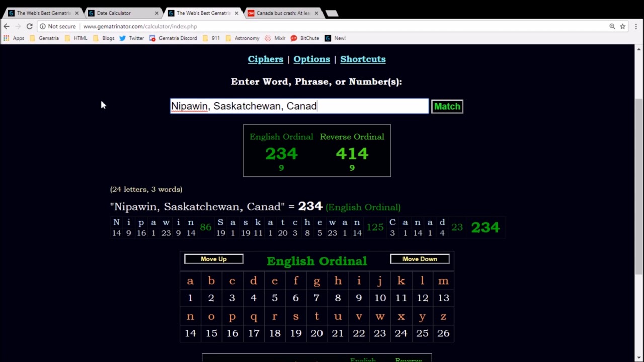Click the '(24 letters, 3 words)' text
Viewport: 644px width, 362px height.
[x=146, y=189]
